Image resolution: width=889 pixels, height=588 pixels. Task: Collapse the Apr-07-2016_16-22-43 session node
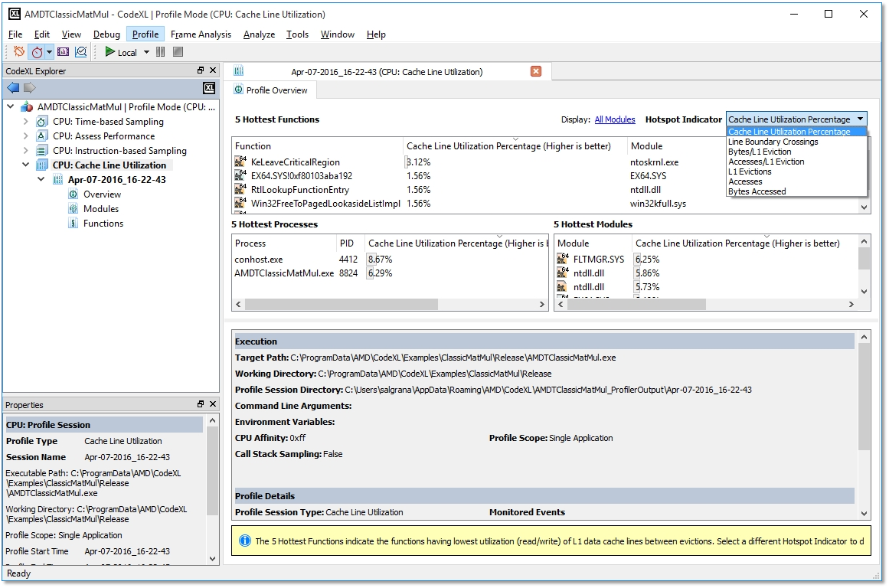coord(41,180)
